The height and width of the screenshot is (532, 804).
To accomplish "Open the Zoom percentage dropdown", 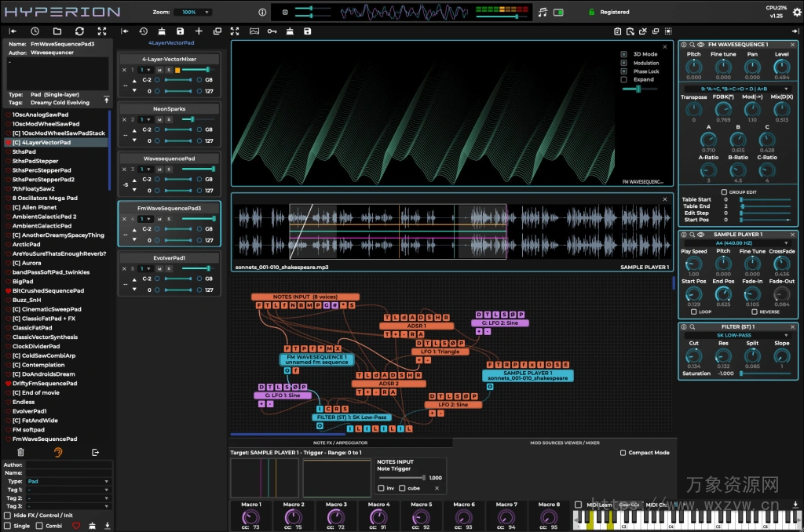I will coord(192,12).
